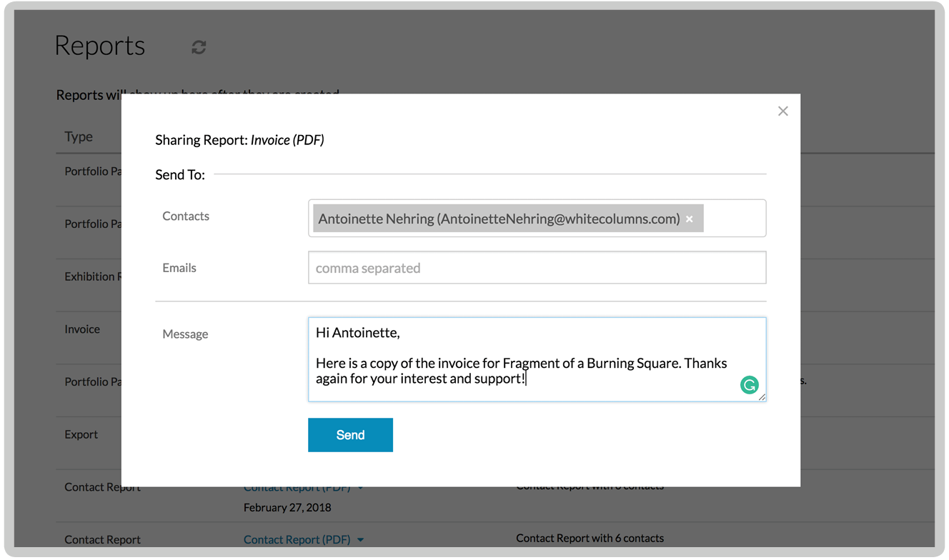Click the comma-separated Emails input field
This screenshot has width=949, height=560.
tap(537, 267)
